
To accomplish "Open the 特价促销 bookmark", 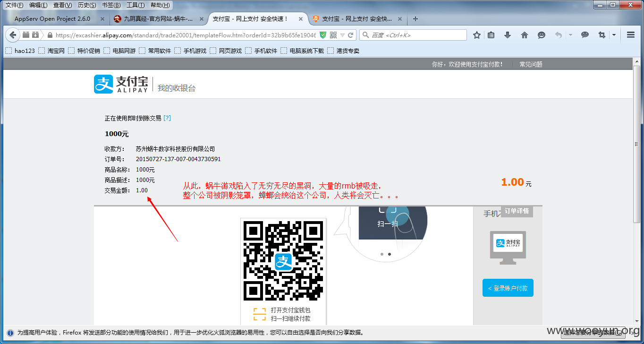I will (84, 51).
